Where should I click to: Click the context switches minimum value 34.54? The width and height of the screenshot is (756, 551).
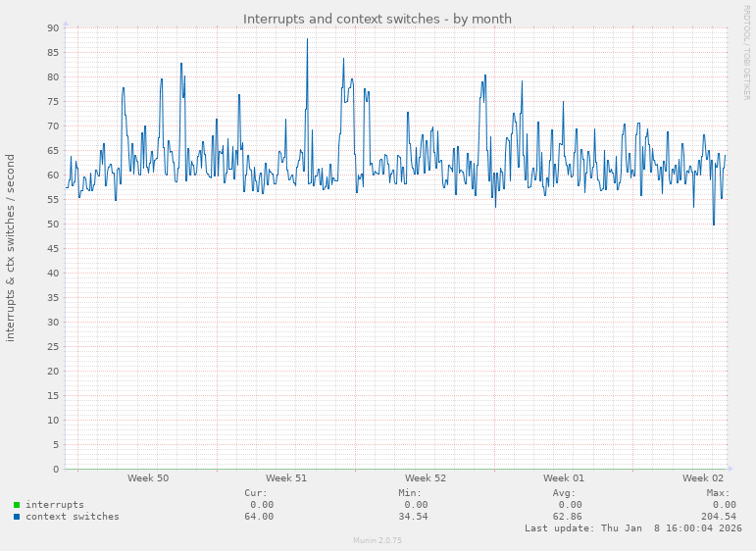tap(411, 517)
